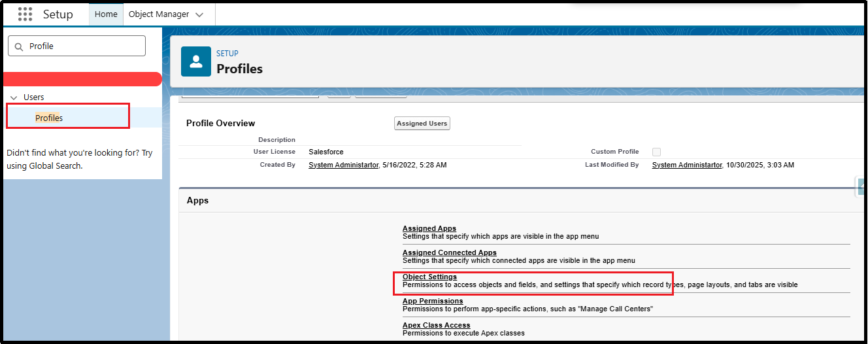Screen dimensions: 868x344
Task: Open the Object Manager tab
Action: point(159,14)
